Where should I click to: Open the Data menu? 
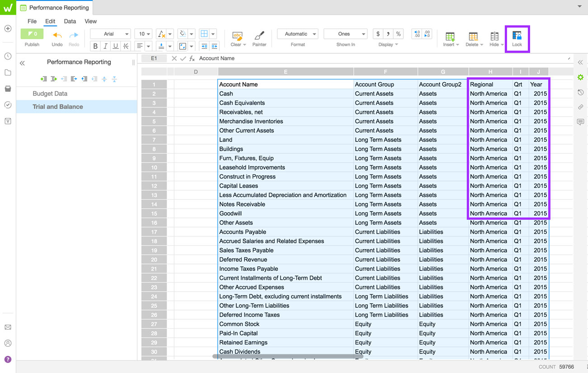70,21
